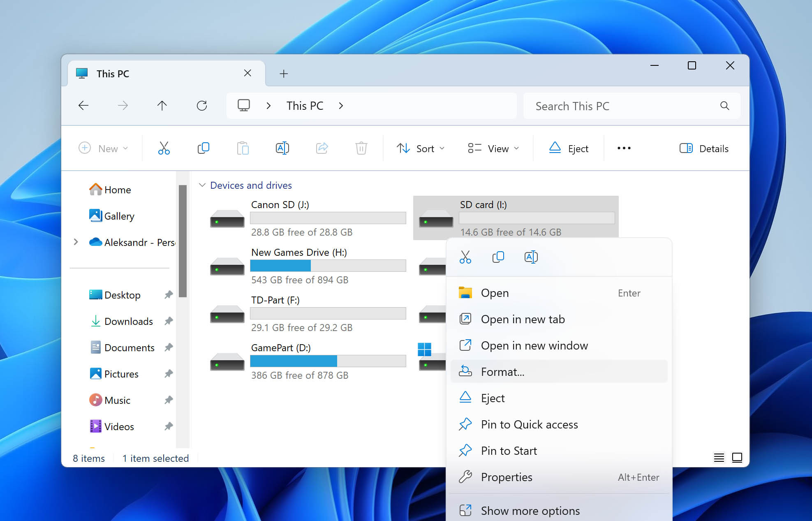812x521 pixels.
Task: Open the Videos folder in sidebar
Action: coord(111,426)
